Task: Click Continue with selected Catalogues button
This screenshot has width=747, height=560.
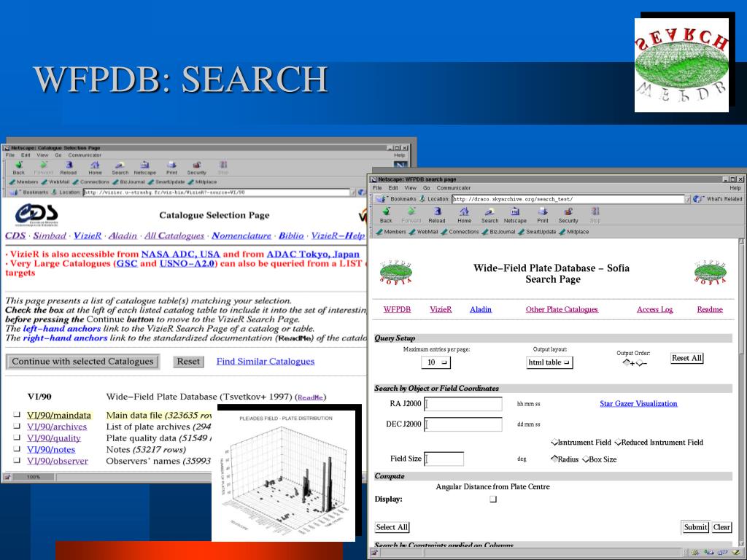Action: pyautogui.click(x=83, y=362)
